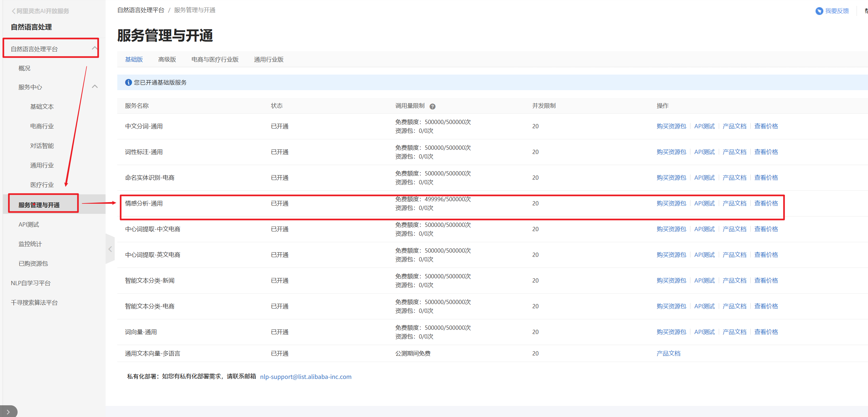868x417 pixels.
Task: Click the help icon next to 调用量限制
Action: 432,106
